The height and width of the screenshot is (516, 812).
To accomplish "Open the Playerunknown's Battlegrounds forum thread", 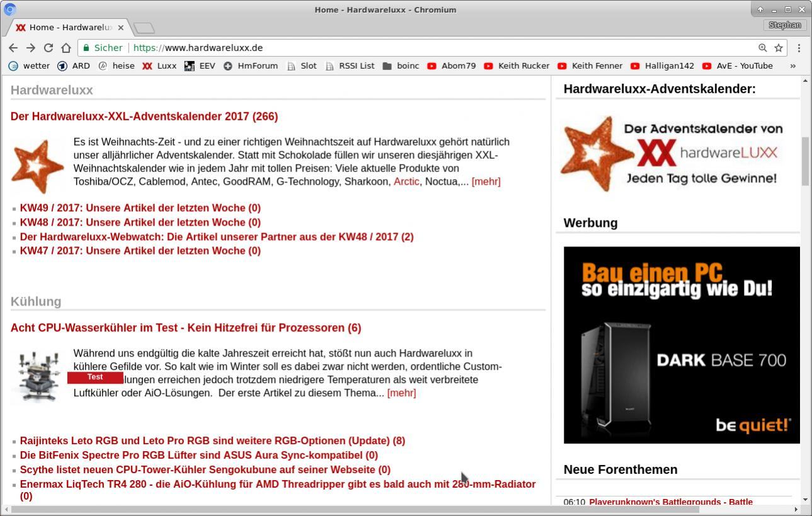I will (671, 502).
